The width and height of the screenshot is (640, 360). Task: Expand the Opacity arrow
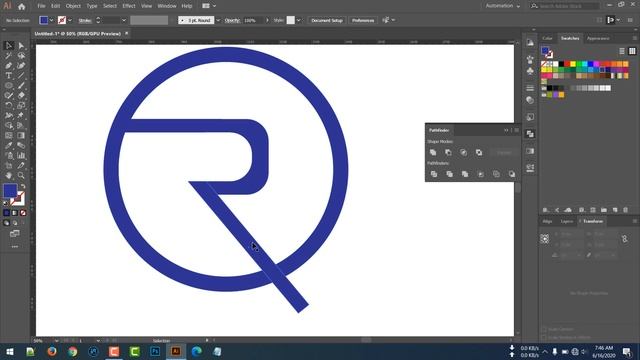pos(267,20)
